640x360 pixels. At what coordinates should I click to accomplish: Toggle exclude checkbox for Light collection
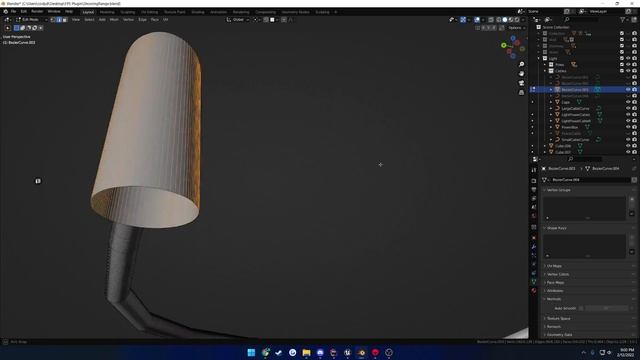[622, 58]
